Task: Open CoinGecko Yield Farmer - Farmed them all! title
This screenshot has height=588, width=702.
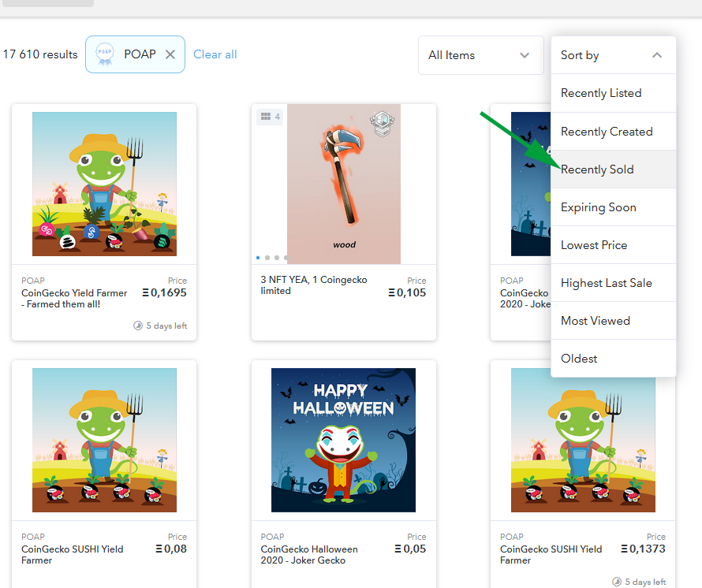Action: (74, 299)
